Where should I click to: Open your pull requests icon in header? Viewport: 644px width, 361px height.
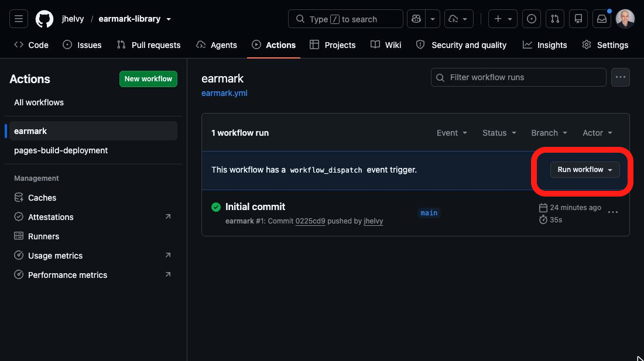coord(555,19)
